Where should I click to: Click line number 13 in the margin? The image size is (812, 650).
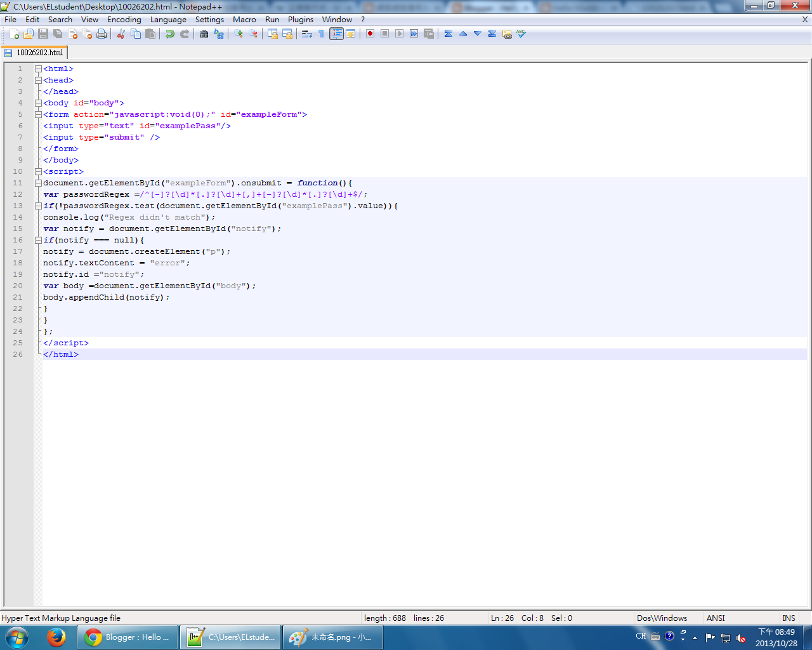(18, 206)
